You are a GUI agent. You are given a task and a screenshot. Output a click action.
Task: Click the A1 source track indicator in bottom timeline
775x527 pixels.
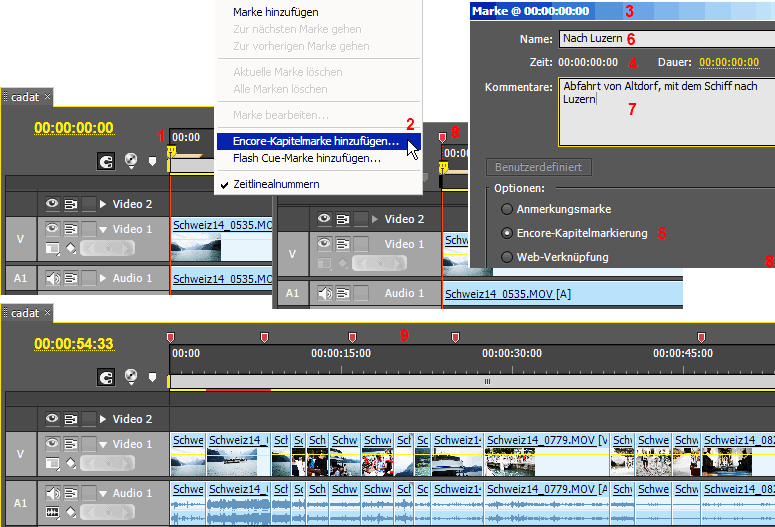20,503
